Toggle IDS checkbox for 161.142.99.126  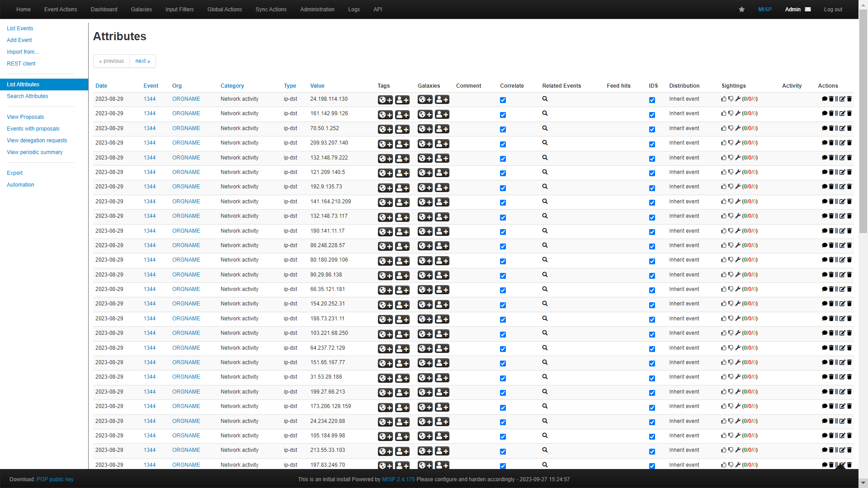652,115
